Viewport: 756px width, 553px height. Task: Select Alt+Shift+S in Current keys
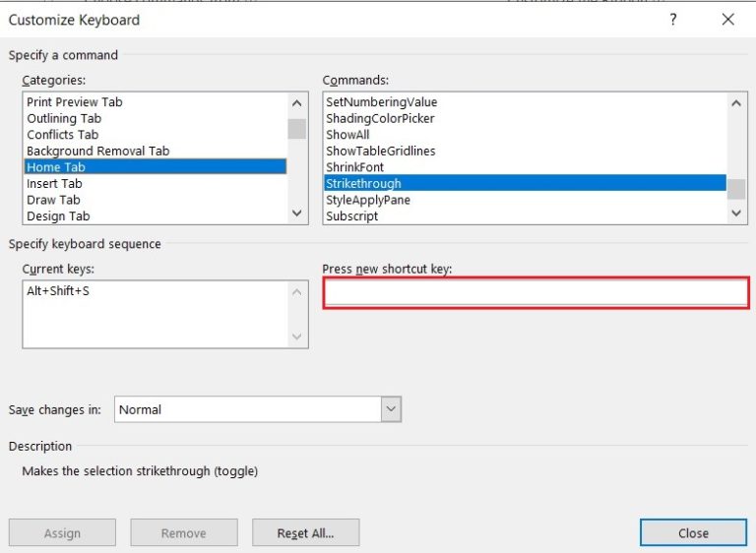click(58, 291)
